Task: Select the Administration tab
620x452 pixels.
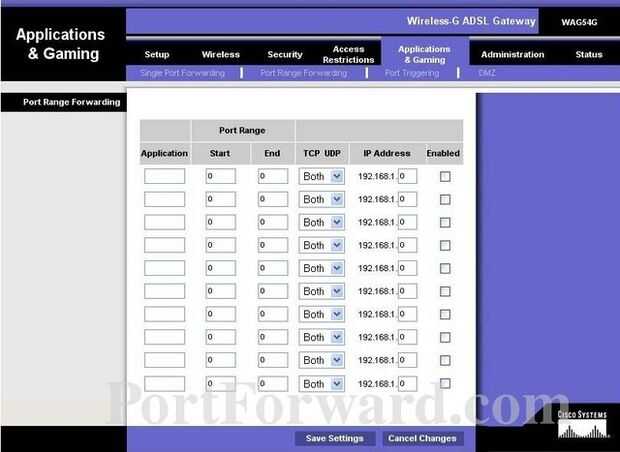Action: (512, 54)
